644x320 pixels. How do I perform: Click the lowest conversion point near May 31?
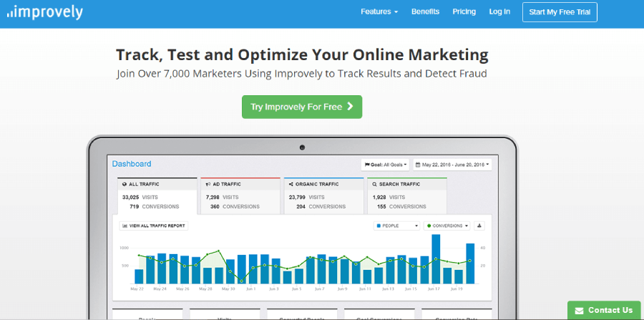pyautogui.click(x=241, y=281)
